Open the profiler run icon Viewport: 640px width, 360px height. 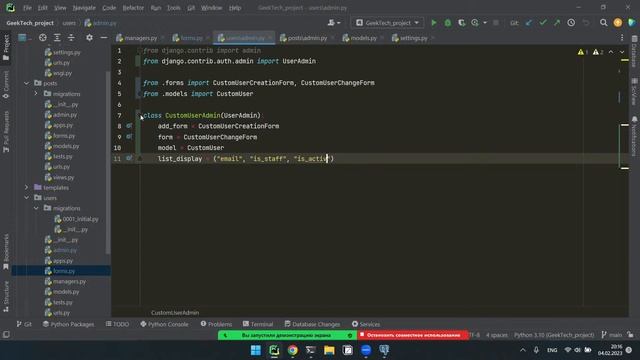coord(475,23)
